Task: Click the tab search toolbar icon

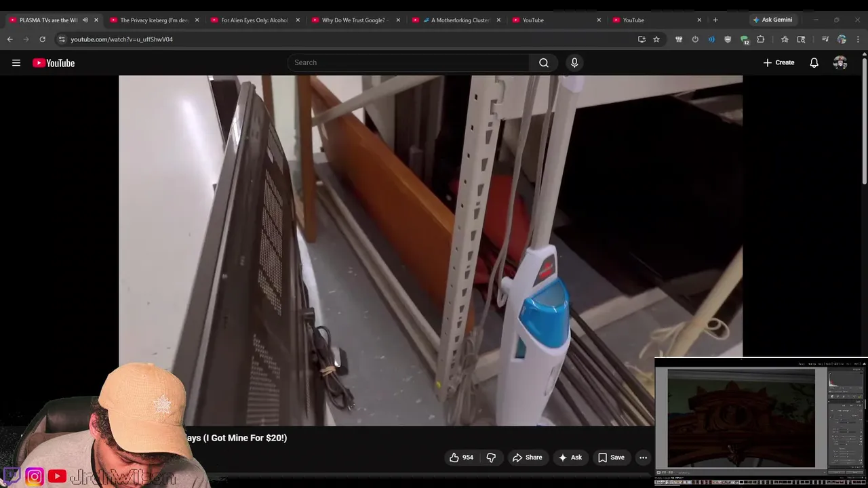Action: (x=801, y=39)
